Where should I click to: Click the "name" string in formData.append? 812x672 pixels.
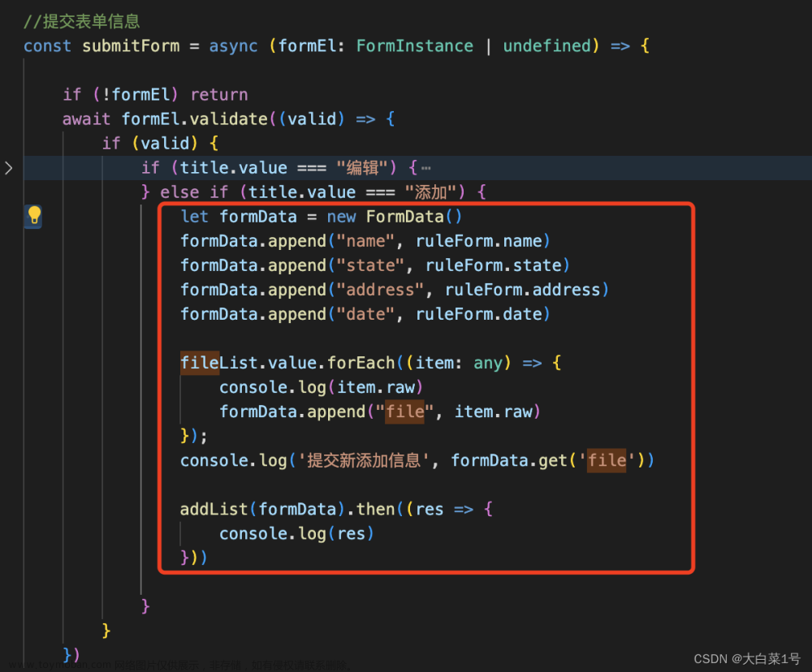pyautogui.click(x=365, y=241)
